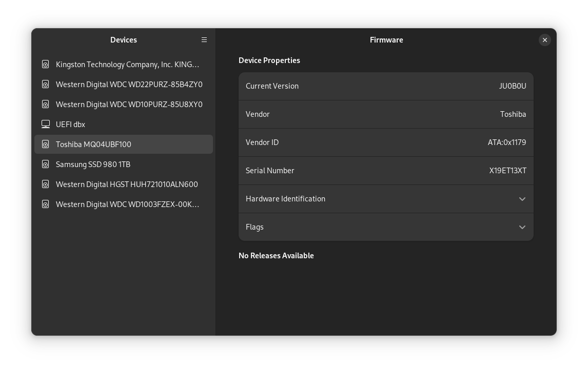The image size is (588, 370).
Task: Click the No Releases Available text
Action: (276, 255)
